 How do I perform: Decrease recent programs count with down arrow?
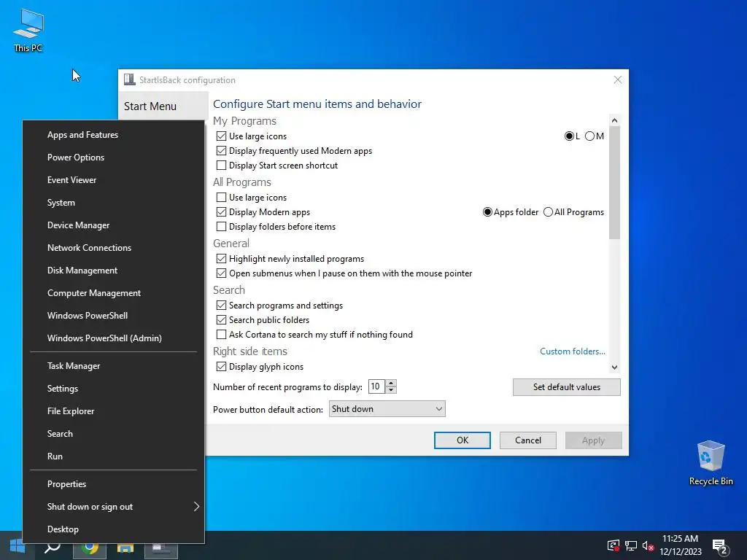[x=391, y=390]
